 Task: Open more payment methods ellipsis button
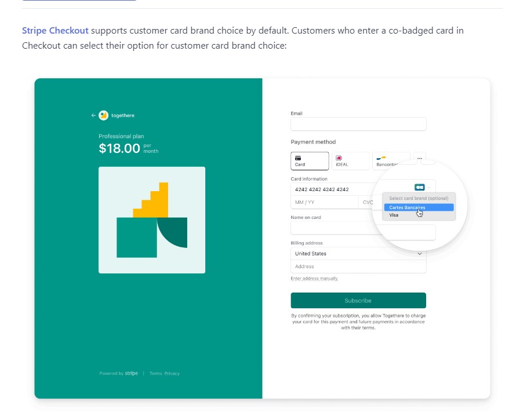(420, 158)
